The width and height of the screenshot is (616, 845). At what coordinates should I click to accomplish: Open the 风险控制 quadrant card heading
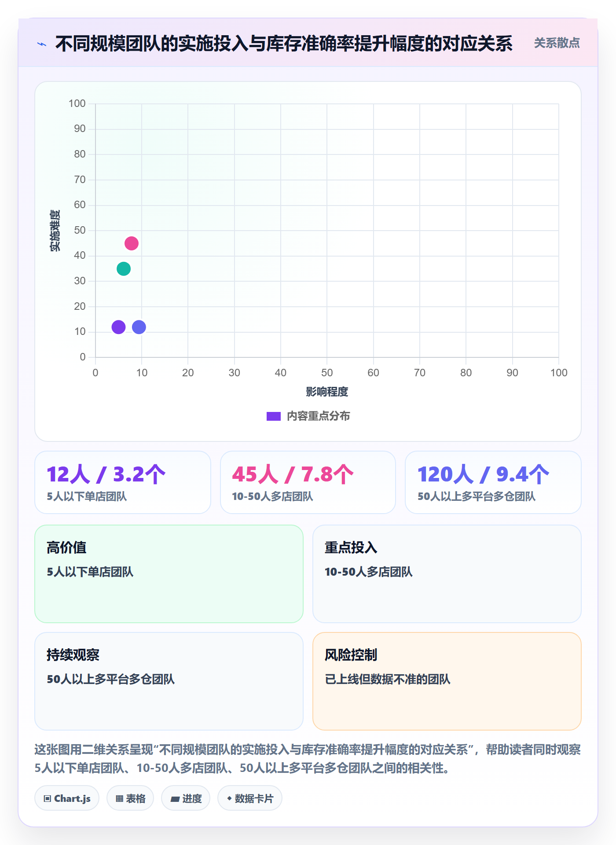(351, 655)
